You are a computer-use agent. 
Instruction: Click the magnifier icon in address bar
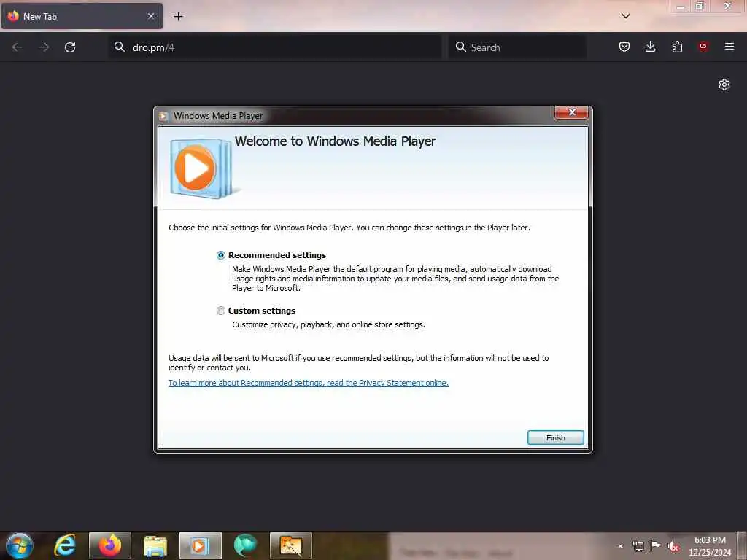click(120, 47)
